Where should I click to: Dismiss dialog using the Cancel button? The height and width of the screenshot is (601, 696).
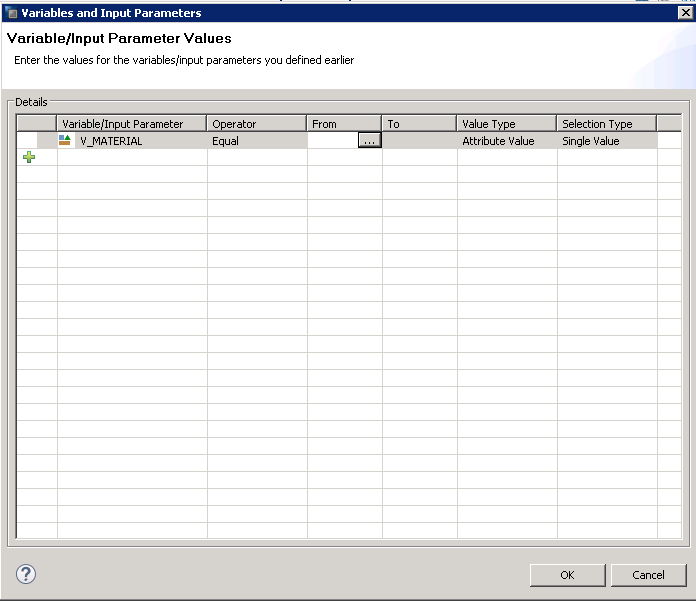pyautogui.click(x=649, y=575)
